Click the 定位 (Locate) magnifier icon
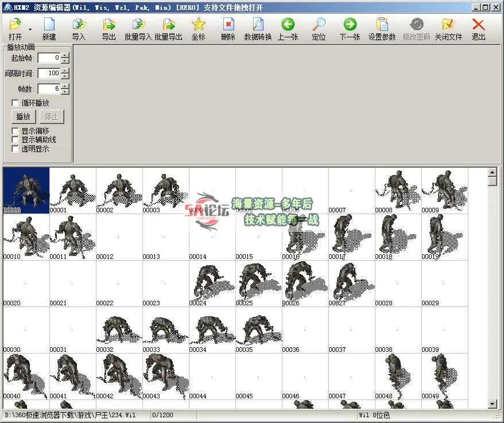Viewport: 504px width, 423px height. click(319, 25)
